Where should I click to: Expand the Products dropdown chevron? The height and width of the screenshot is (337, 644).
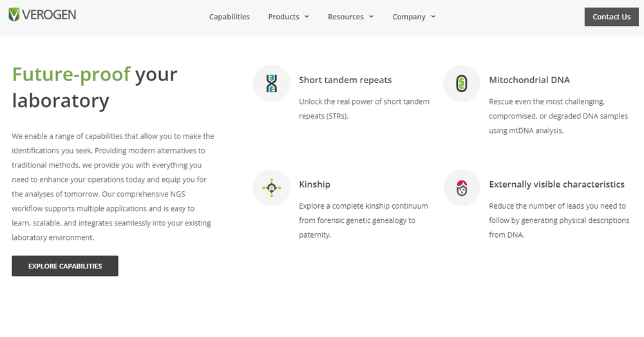307,17
